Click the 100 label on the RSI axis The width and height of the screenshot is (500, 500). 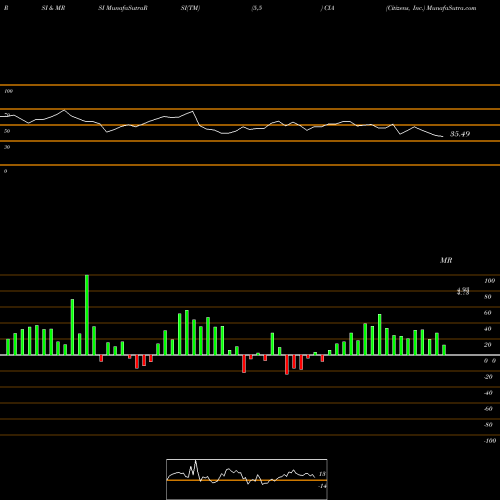(x=8, y=91)
